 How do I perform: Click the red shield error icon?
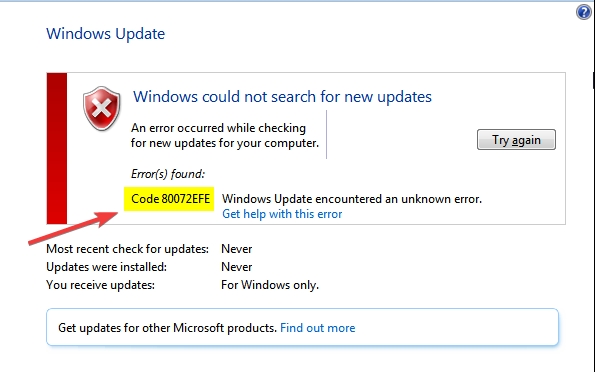pos(102,109)
